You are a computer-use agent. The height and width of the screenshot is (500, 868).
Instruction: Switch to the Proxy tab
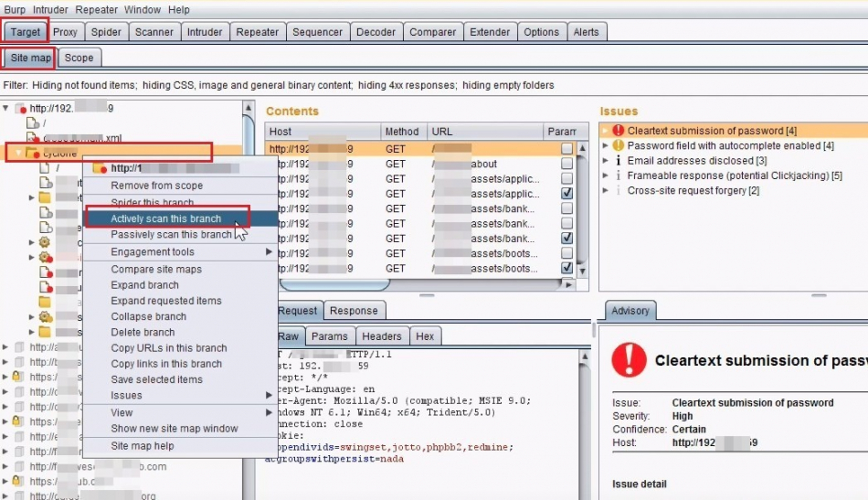point(65,32)
